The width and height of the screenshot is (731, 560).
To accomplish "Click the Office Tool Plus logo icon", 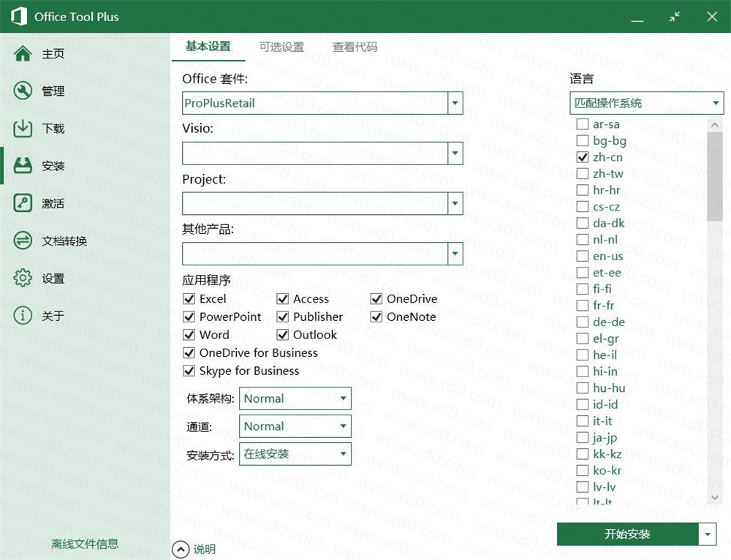I will [19, 16].
